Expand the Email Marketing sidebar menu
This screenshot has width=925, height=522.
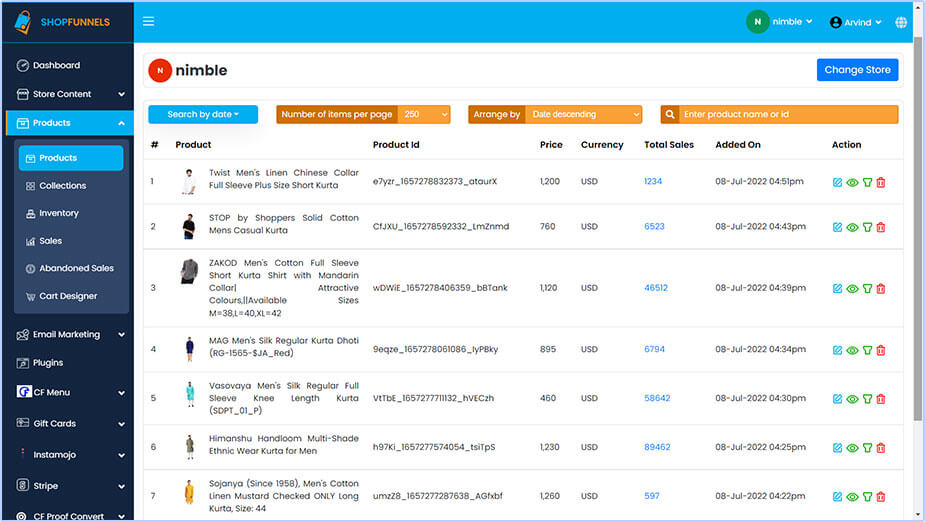click(x=70, y=334)
